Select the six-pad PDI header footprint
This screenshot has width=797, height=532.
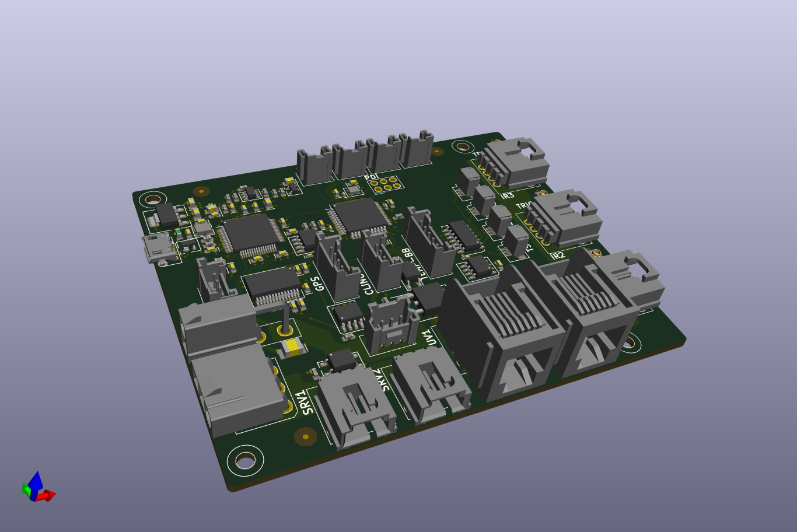coord(386,184)
